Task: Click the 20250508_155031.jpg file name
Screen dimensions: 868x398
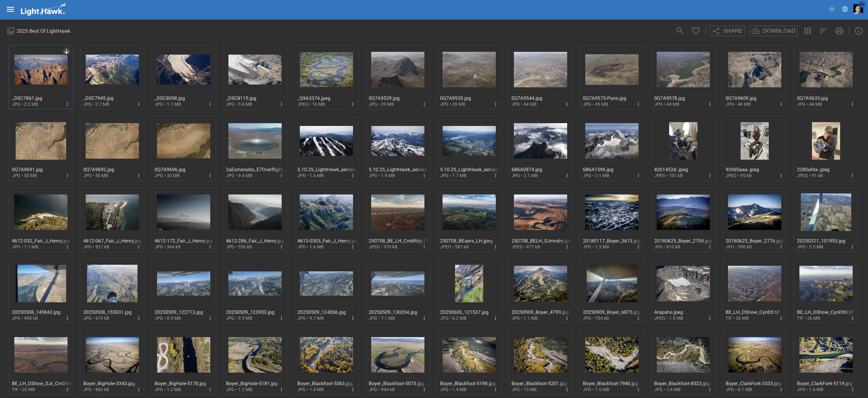Action: click(x=107, y=312)
